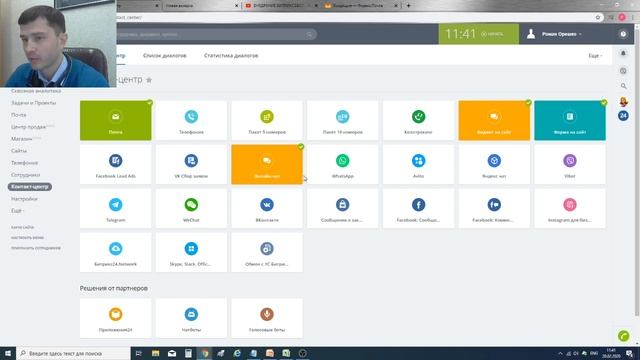Select the Пакет 5 номеров tile

click(x=267, y=120)
